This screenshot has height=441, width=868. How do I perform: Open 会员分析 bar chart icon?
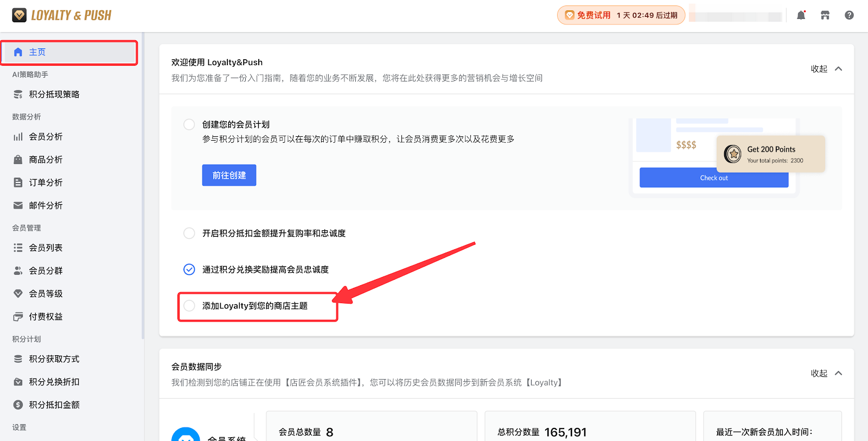18,137
